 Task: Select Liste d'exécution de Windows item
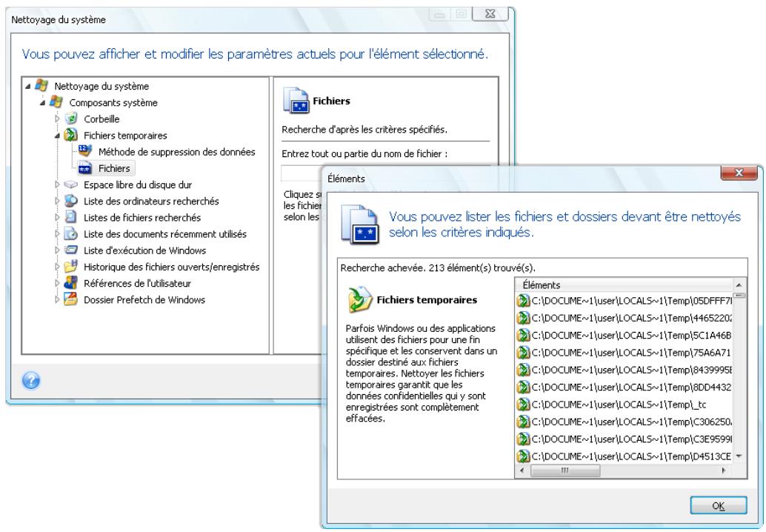tap(144, 250)
